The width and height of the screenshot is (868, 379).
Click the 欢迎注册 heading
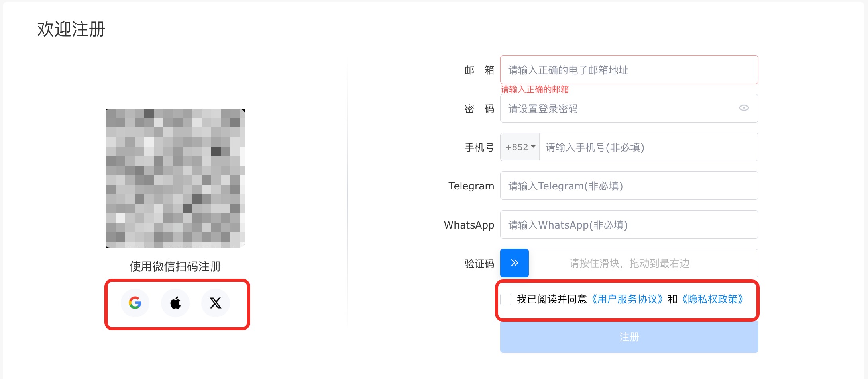[x=71, y=29]
